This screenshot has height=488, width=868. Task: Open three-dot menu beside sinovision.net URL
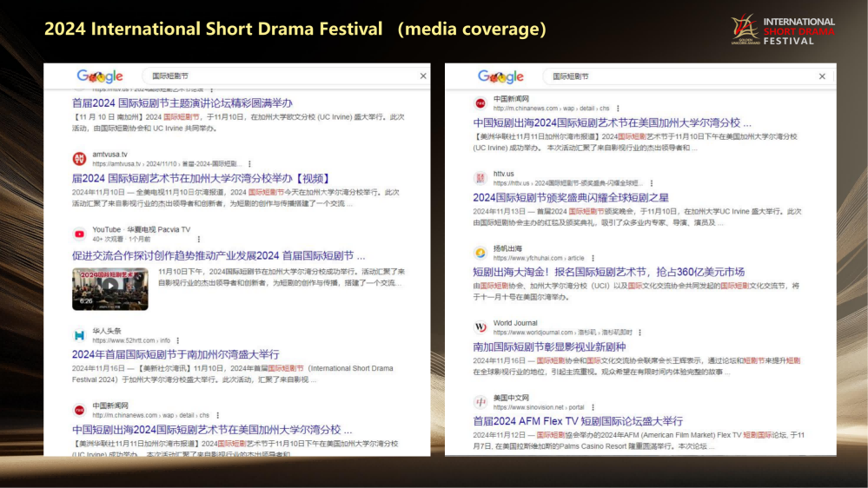tap(593, 407)
